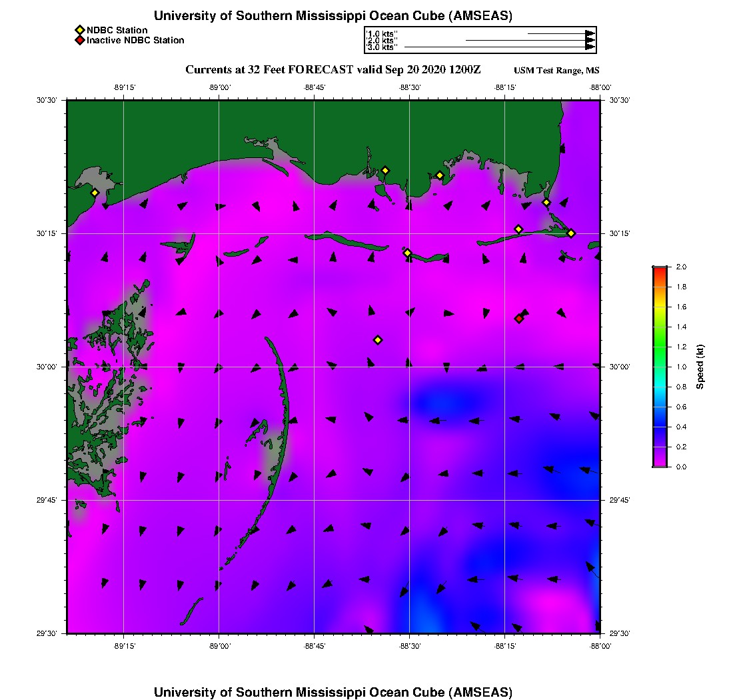
Task: Select the northernmost yellow station marker
Action: pyautogui.click(x=385, y=170)
